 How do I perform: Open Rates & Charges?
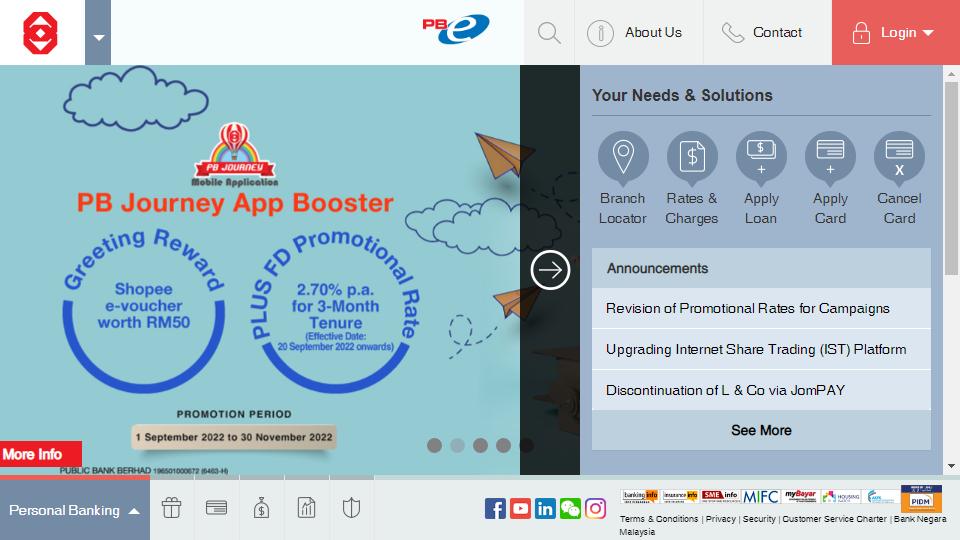point(692,179)
